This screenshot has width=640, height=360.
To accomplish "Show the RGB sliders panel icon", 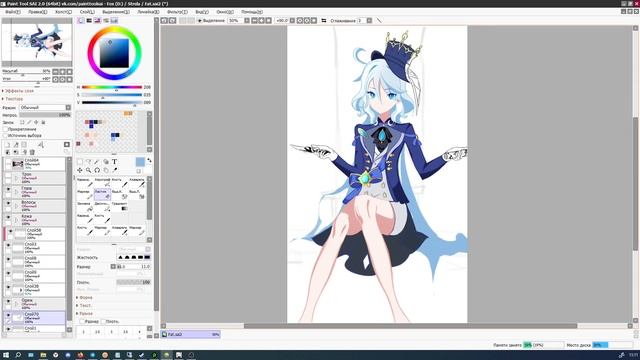I will 89,20.
